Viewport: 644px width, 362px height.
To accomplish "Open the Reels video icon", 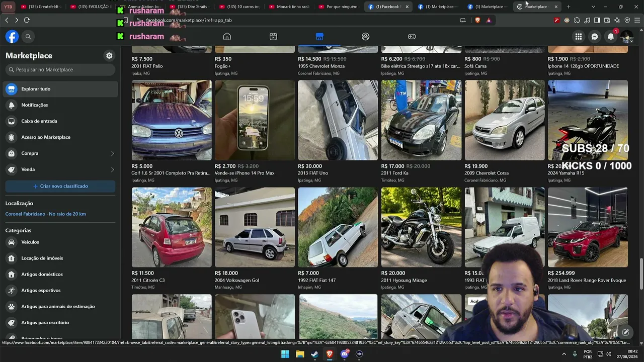I will [273, 36].
